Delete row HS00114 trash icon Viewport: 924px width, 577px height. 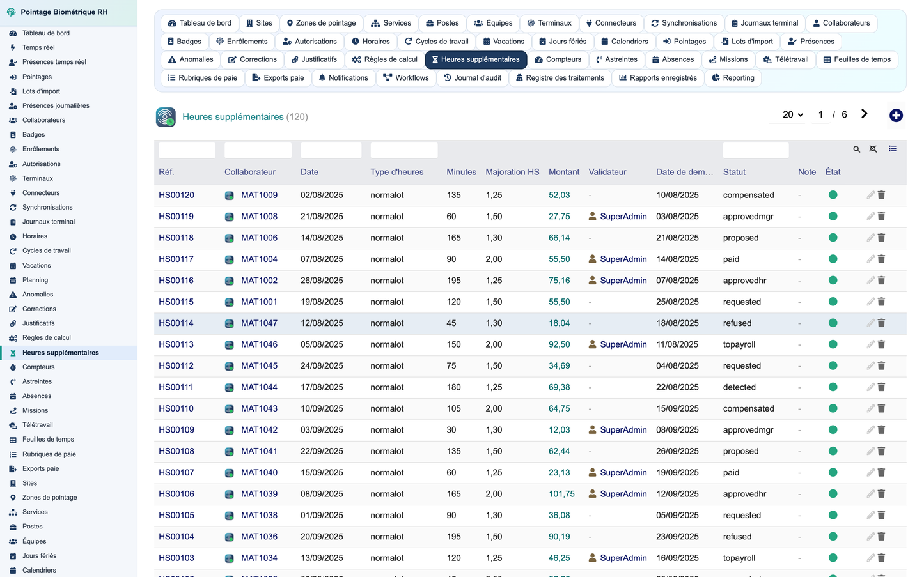tap(881, 323)
